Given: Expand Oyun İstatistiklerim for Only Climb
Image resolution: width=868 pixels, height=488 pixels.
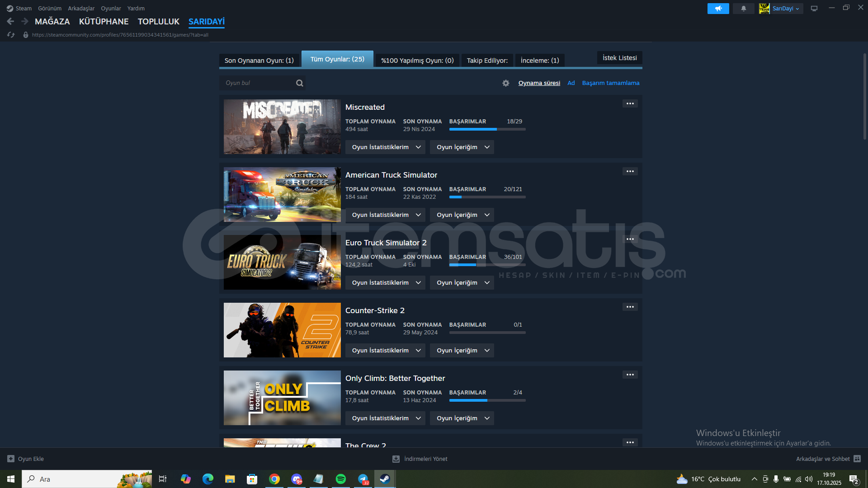Looking at the screenshot, I should point(385,418).
